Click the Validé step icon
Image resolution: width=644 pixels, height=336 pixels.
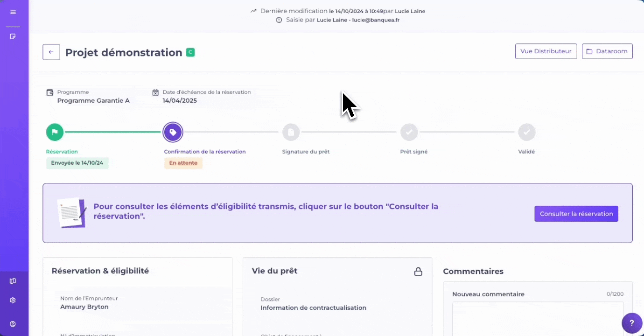526,132
